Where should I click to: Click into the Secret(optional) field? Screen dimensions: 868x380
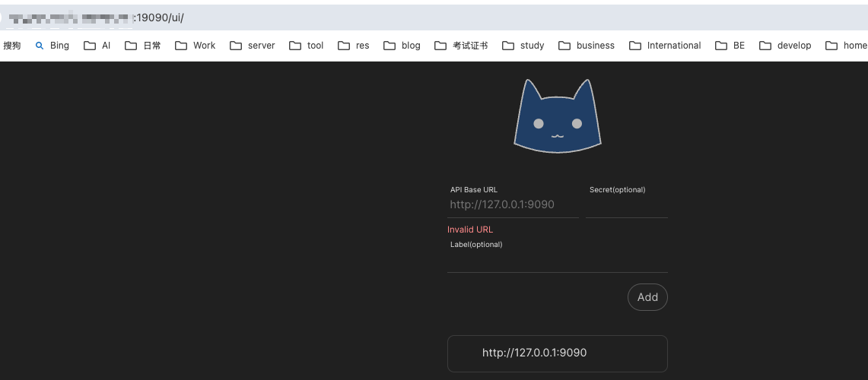pyautogui.click(x=626, y=206)
